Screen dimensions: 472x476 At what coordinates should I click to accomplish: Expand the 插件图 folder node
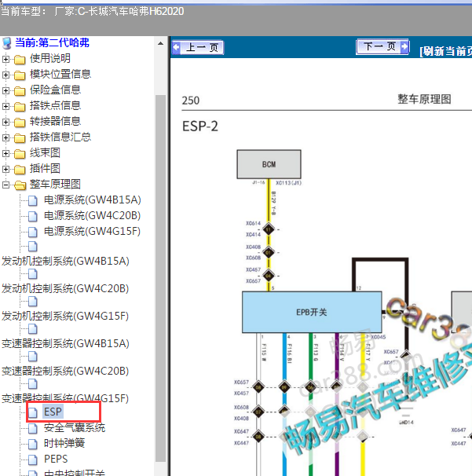(5, 170)
